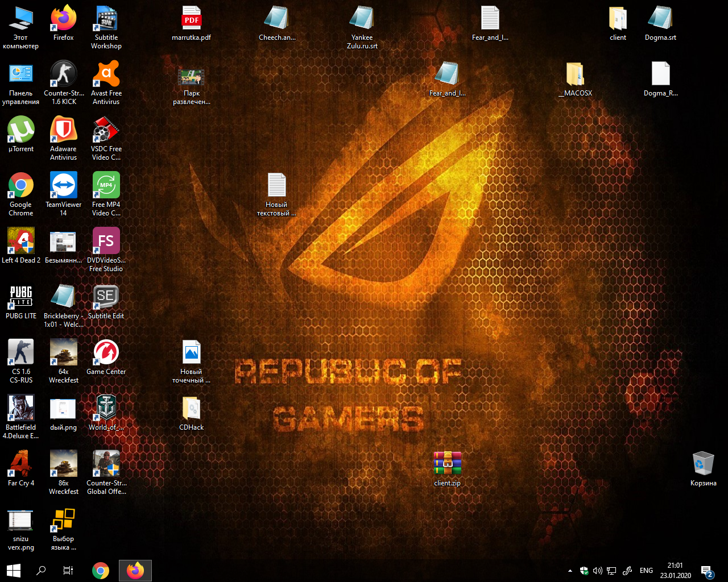Image resolution: width=728 pixels, height=582 pixels.
Task: Select the 64x Wreckfest shortcut
Action: 64,361
